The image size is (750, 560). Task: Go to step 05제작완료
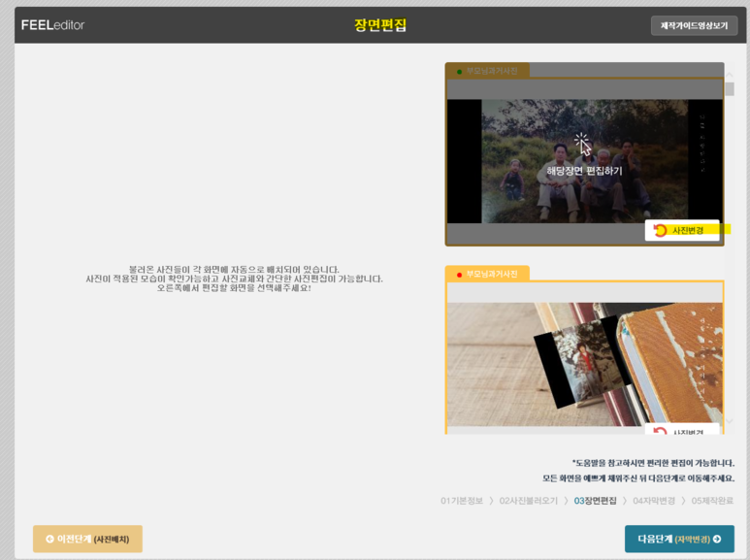pyautogui.click(x=712, y=501)
